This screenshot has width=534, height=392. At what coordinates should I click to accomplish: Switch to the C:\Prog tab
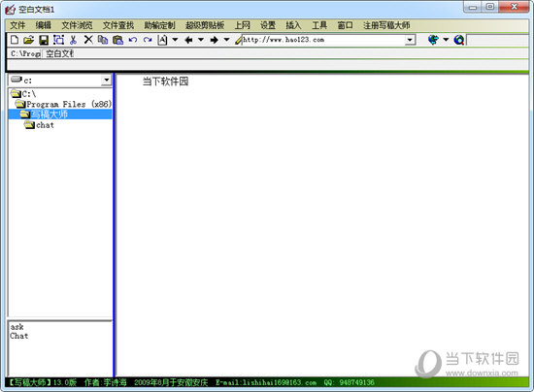point(25,53)
